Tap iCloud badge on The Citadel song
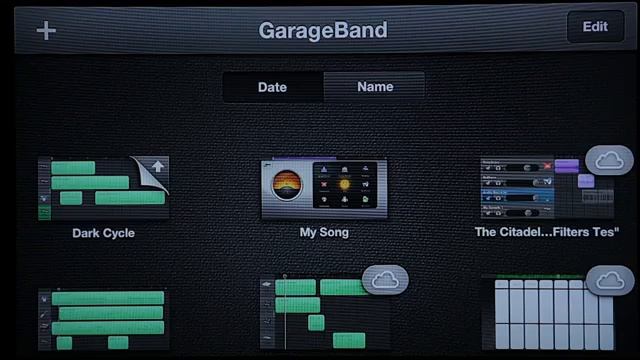 pyautogui.click(x=609, y=160)
